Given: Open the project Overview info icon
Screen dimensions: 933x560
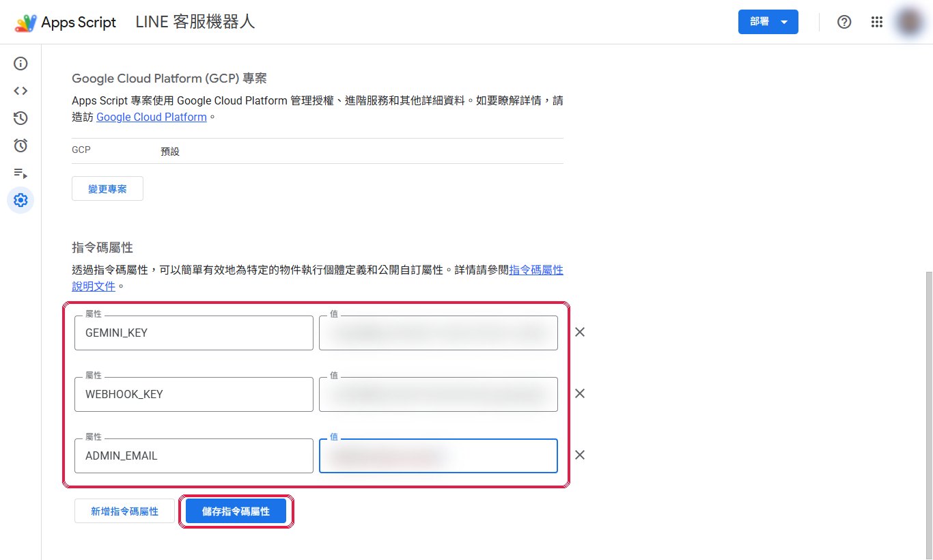Looking at the screenshot, I should [x=20, y=64].
